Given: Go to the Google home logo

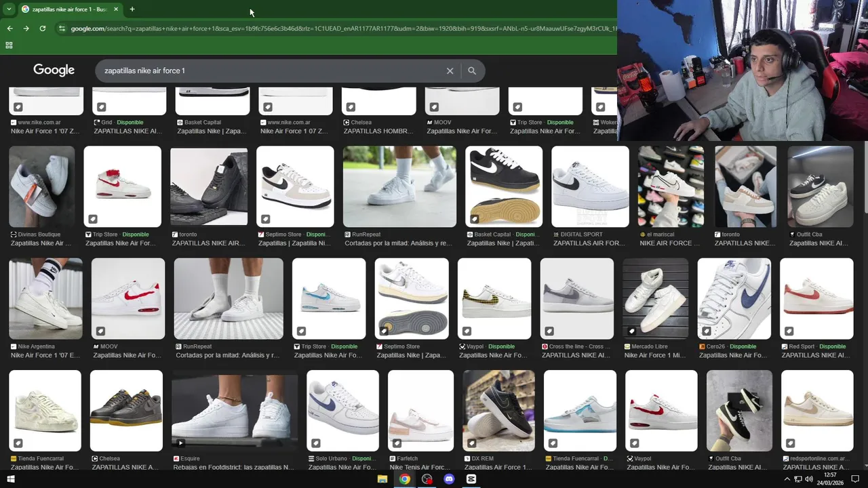Looking at the screenshot, I should tap(54, 70).
